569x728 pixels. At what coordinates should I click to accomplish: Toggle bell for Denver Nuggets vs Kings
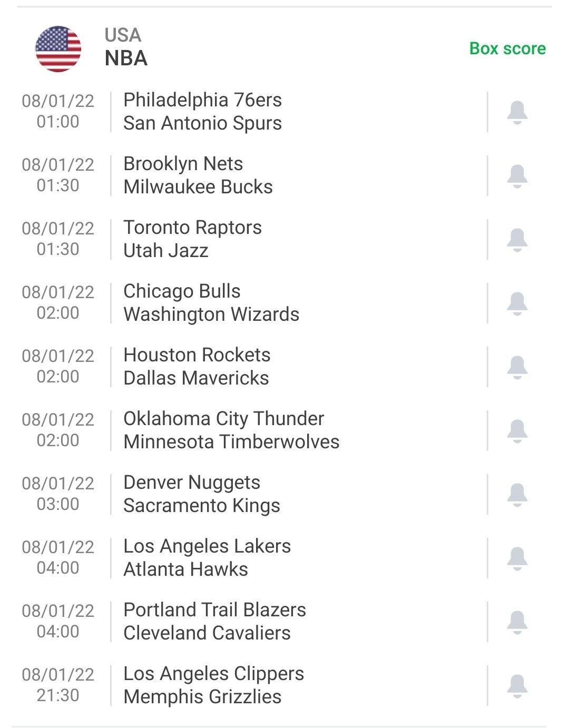click(x=517, y=495)
